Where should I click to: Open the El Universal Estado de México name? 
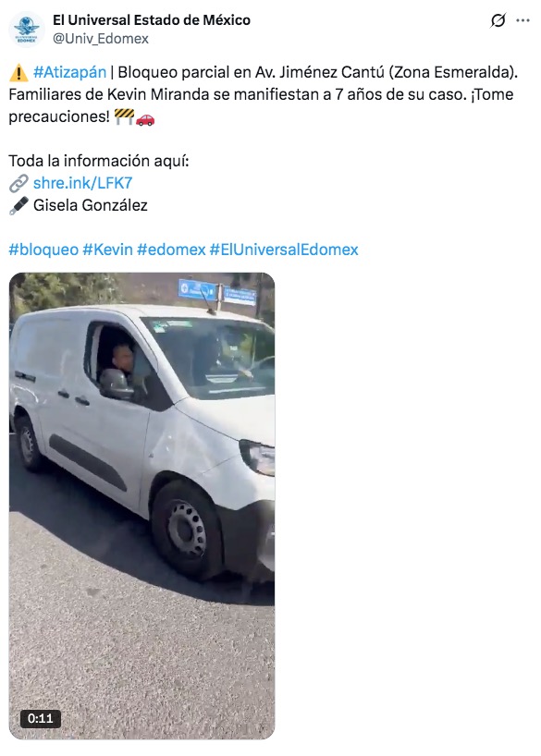[x=152, y=20]
